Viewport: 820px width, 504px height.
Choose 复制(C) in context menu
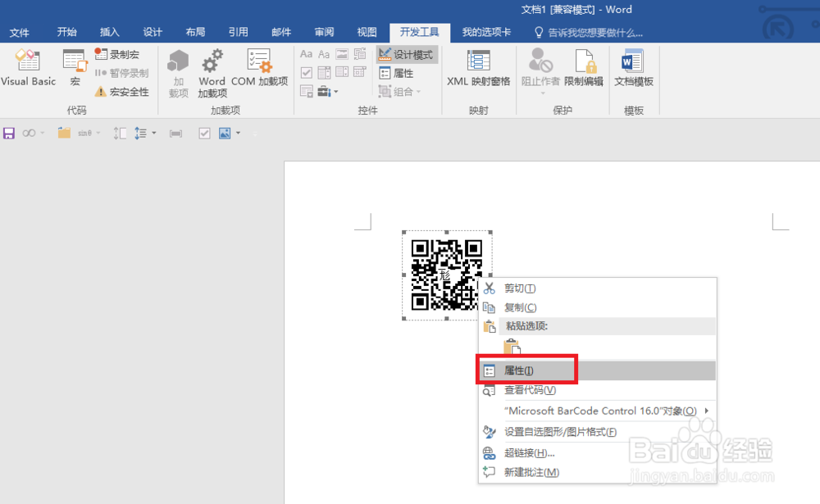click(x=597, y=307)
